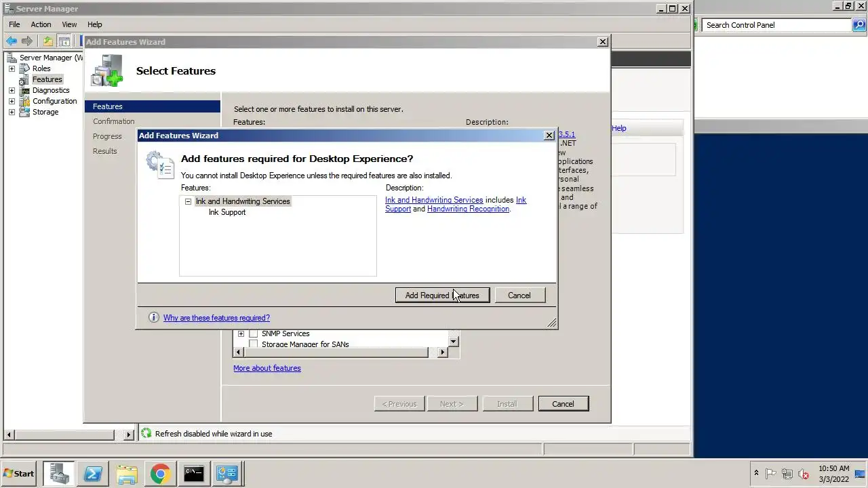The image size is (868, 488).
Task: Click the Up one level folder toolbar icon
Action: pos(48,41)
